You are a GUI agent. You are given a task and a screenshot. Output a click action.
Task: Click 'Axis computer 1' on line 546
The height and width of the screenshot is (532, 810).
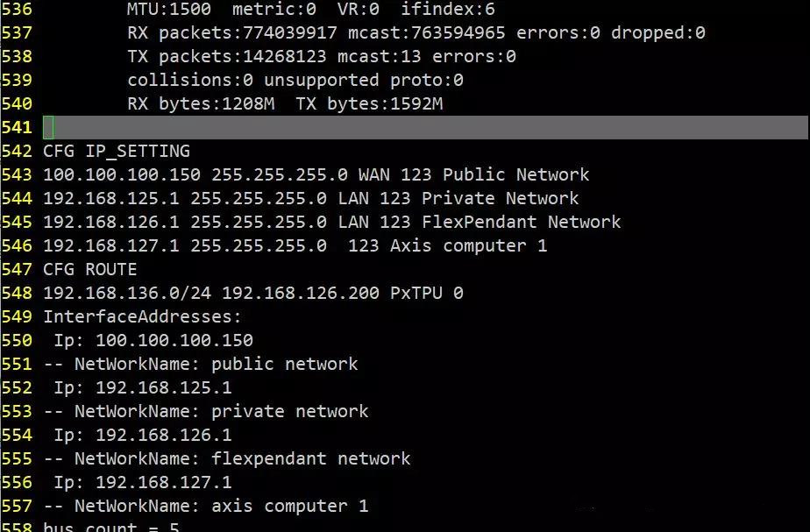pos(468,246)
